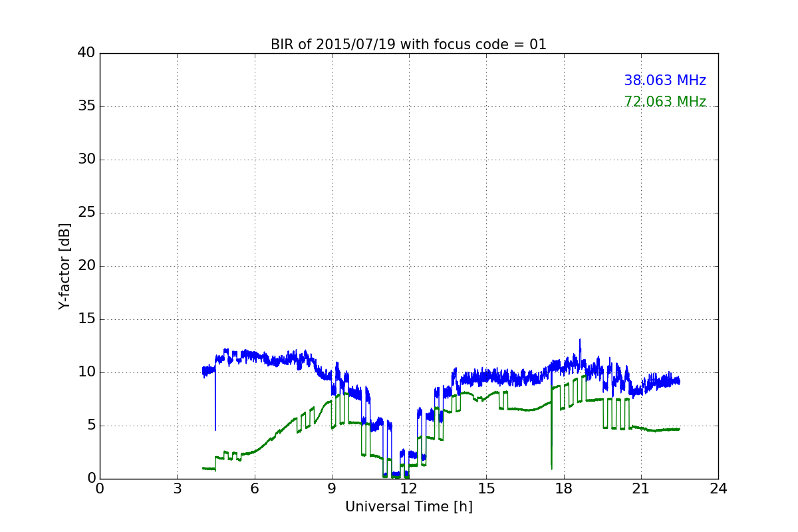Viewport: 798px width, 532px height.
Task: Click the blue downward spike near 4.5 h
Action: [215, 399]
